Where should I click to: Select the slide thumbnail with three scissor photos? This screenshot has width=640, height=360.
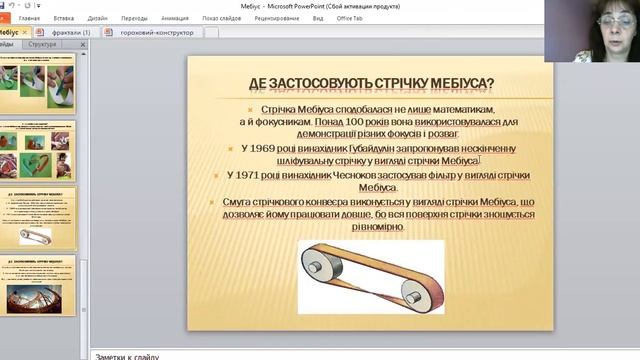(38, 83)
